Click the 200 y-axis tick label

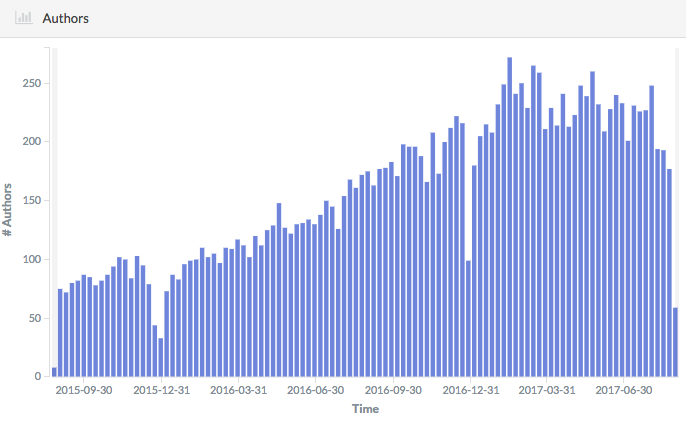click(34, 141)
